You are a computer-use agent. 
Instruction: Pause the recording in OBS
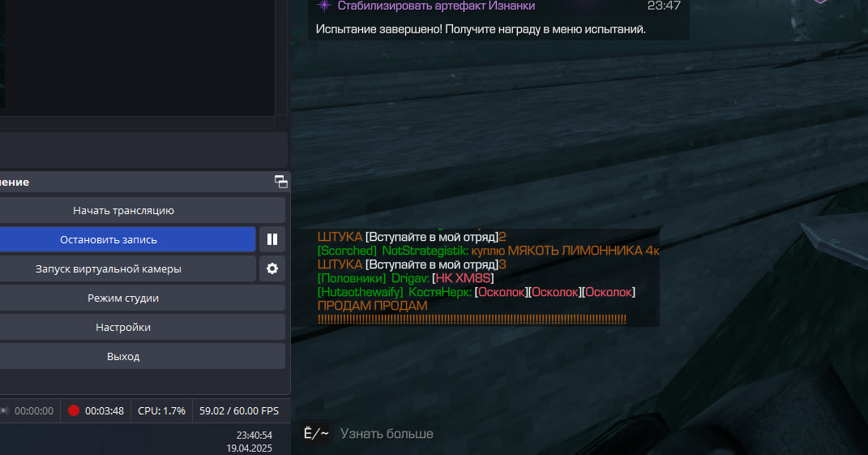[272, 239]
